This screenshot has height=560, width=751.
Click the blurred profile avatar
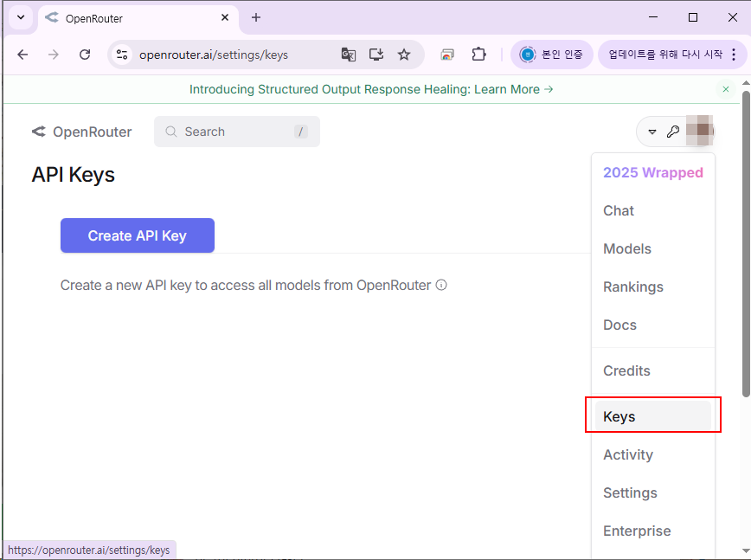pyautogui.click(x=700, y=131)
